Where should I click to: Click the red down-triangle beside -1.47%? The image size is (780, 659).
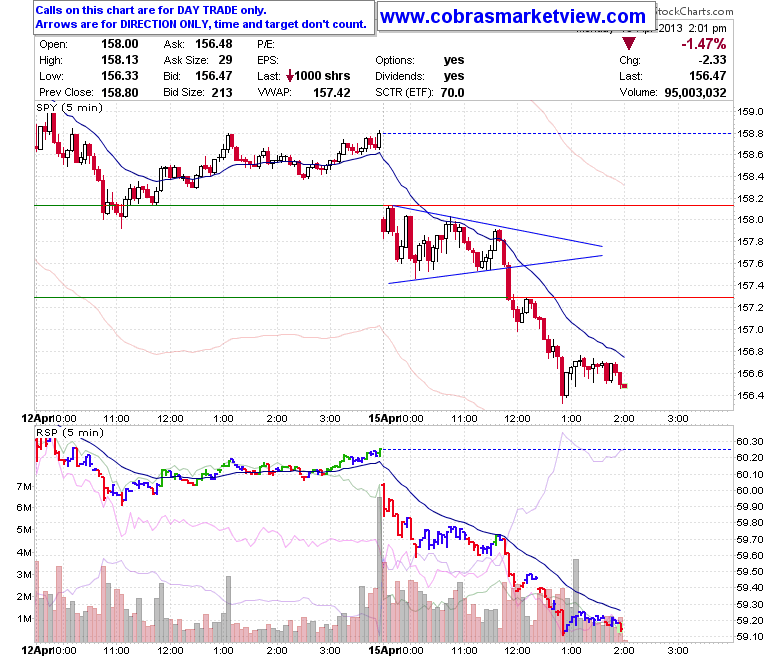tap(629, 44)
